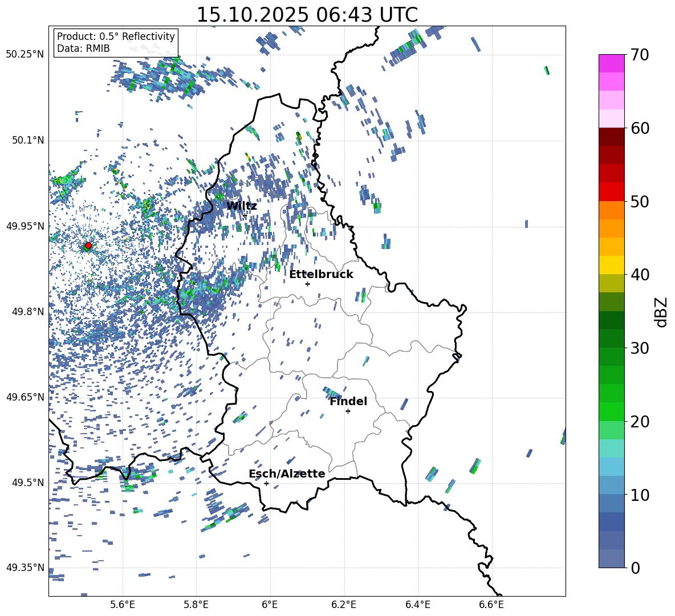Image resolution: width=675 pixels, height=616 pixels.
Task: Click the 6.6°E longitude tick label
Action: pyautogui.click(x=491, y=604)
